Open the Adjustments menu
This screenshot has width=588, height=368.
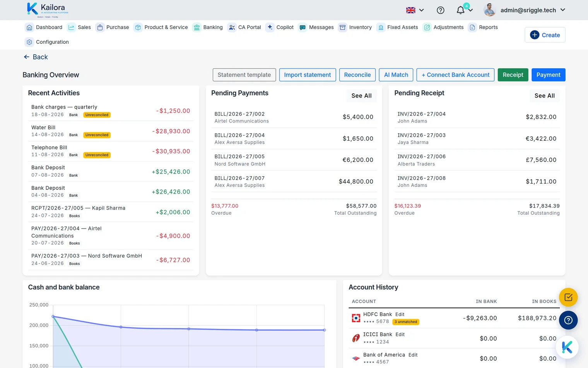(x=444, y=28)
